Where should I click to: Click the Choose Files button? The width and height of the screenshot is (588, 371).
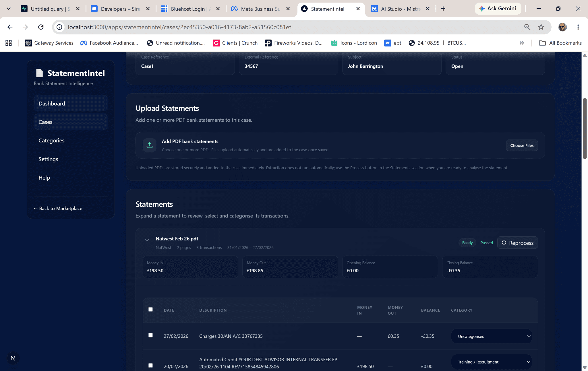(x=522, y=145)
